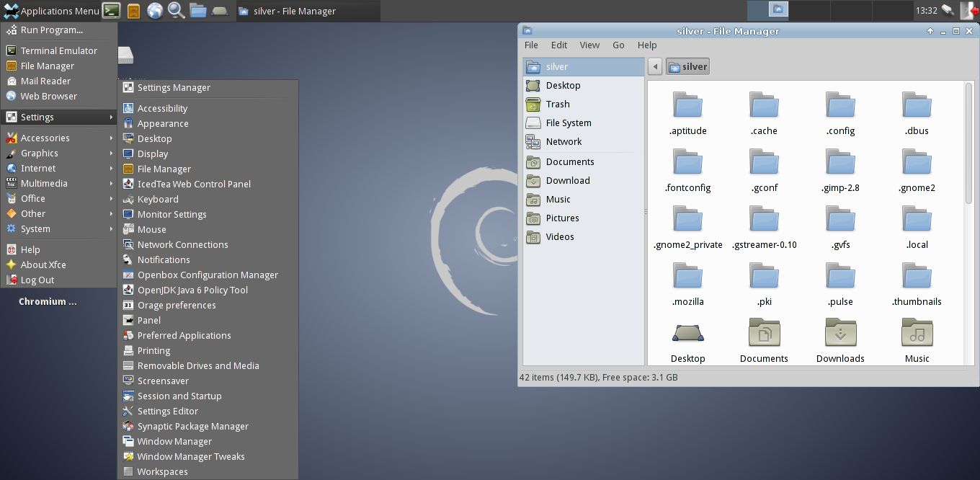This screenshot has width=980, height=480.
Task: Open the View menu in File Manager
Action: [x=589, y=45]
